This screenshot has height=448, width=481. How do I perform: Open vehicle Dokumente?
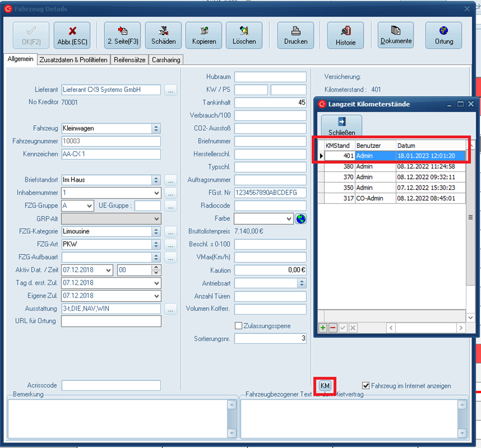click(x=395, y=35)
